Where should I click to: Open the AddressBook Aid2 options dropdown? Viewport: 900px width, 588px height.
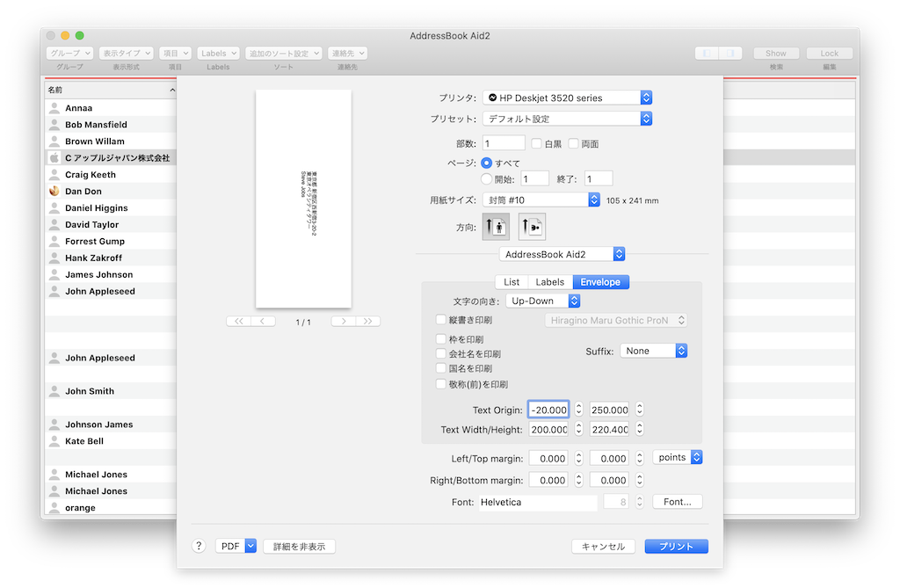tap(562, 254)
